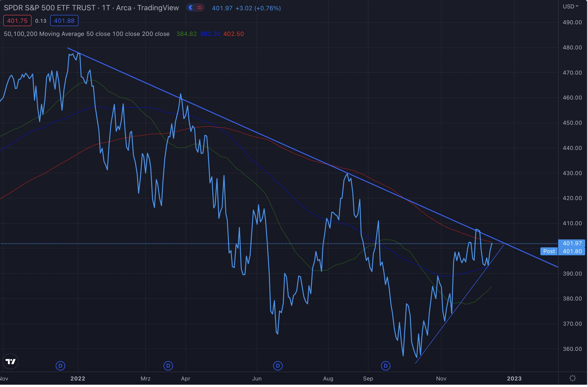Image resolution: width=588 pixels, height=387 pixels.
Task: Click the red data-delay wave icon
Action: 200,8
